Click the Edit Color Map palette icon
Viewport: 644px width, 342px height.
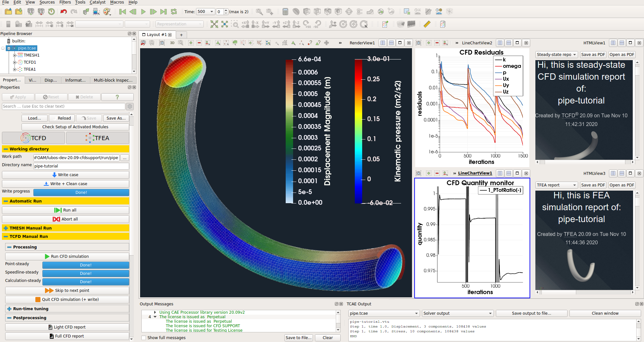[x=107, y=12]
